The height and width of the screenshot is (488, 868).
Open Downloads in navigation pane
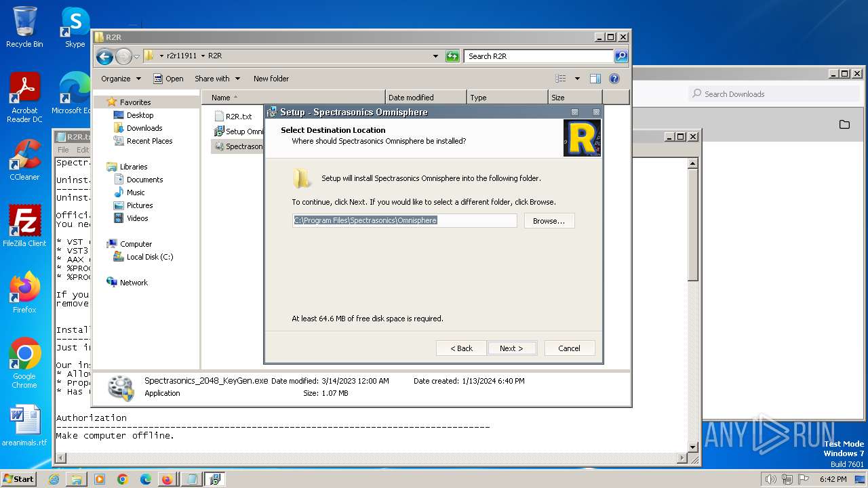pyautogui.click(x=144, y=128)
